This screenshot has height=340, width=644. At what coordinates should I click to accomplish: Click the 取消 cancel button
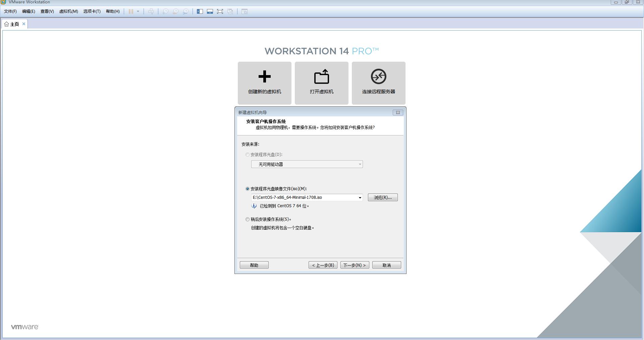387,265
